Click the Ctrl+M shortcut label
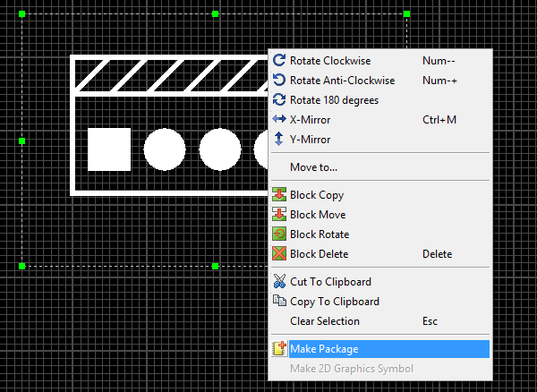The width and height of the screenshot is (537, 392). click(439, 120)
